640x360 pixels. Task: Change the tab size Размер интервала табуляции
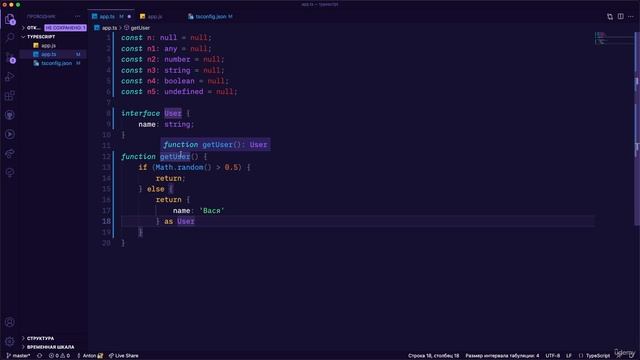tap(502, 356)
